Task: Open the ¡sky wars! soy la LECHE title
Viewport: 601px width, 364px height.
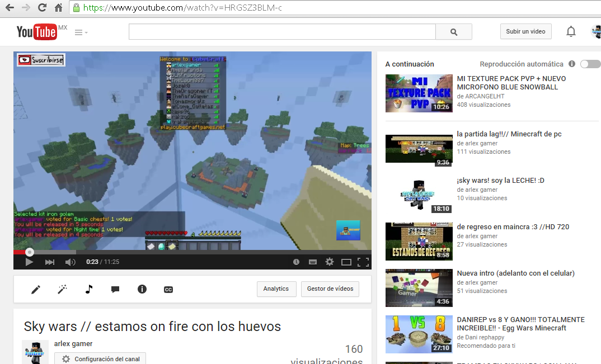Action: pyautogui.click(x=501, y=181)
